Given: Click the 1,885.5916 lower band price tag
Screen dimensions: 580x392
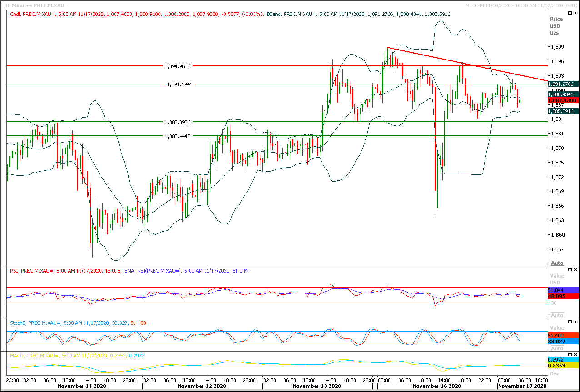Looking at the screenshot, I should pos(563,111).
